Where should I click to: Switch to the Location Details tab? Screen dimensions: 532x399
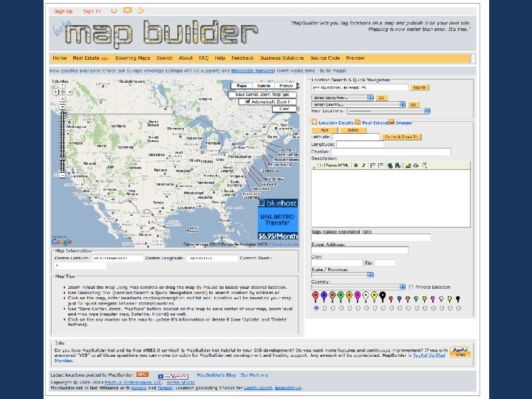click(x=335, y=123)
